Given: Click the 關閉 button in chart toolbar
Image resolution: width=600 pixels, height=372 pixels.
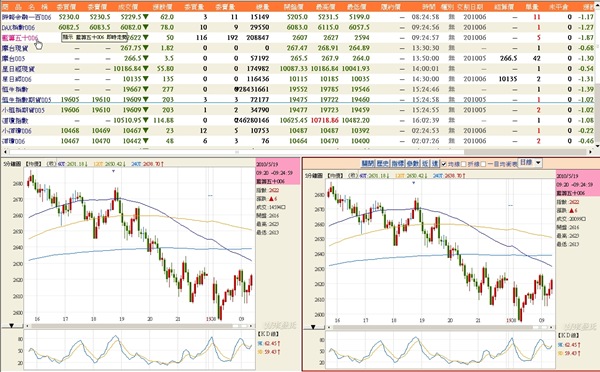Looking at the screenshot, I should click(367, 163).
